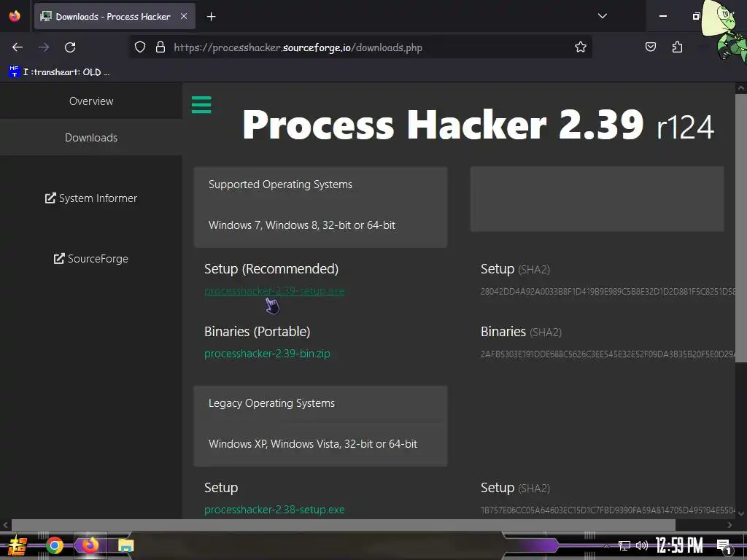747x560 pixels.
Task: Open the Firefox extensions puzzle icon
Action: click(x=677, y=47)
